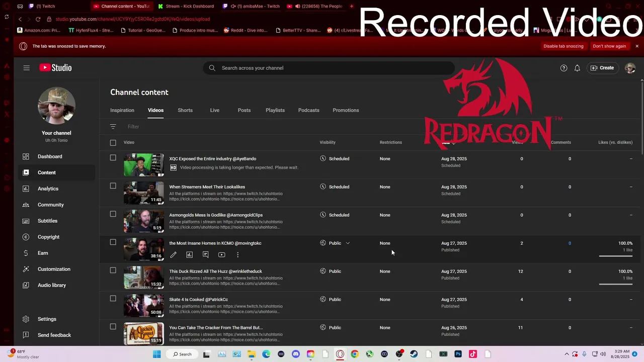Viewport: 644px width, 362px height.
Task: Go back in browser history
Action: (x=20, y=19)
